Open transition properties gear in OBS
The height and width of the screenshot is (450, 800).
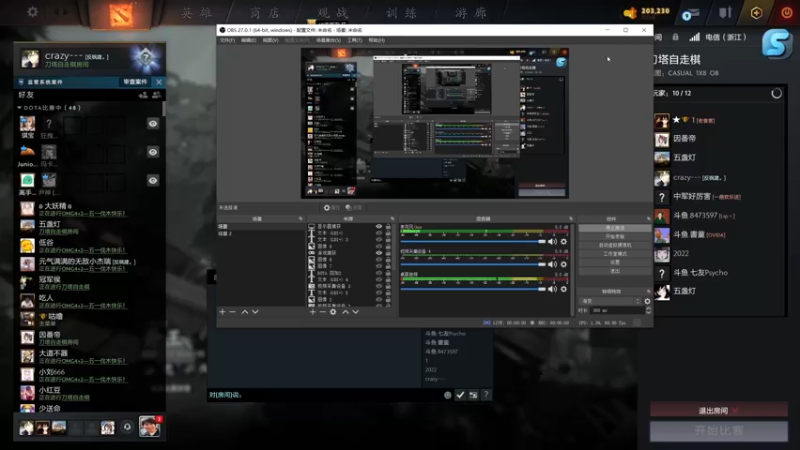pos(647,301)
